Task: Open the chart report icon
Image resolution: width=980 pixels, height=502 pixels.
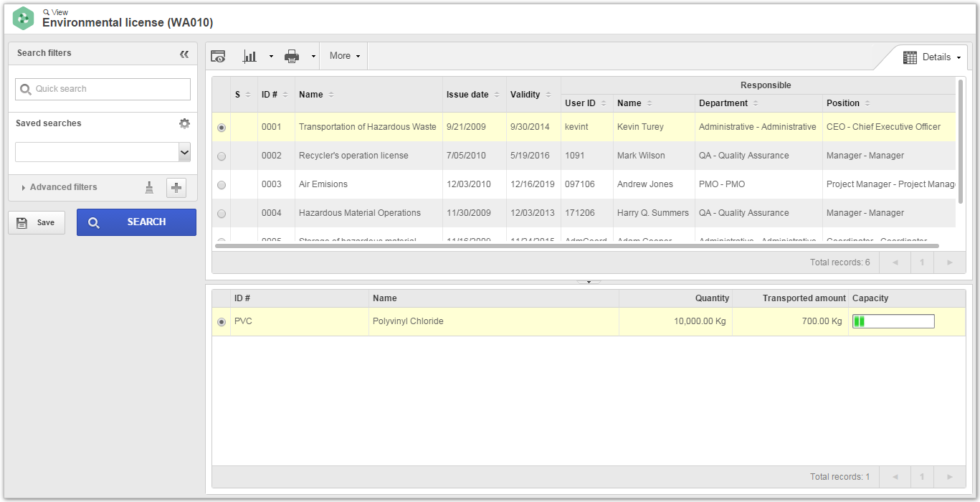Action: point(250,56)
